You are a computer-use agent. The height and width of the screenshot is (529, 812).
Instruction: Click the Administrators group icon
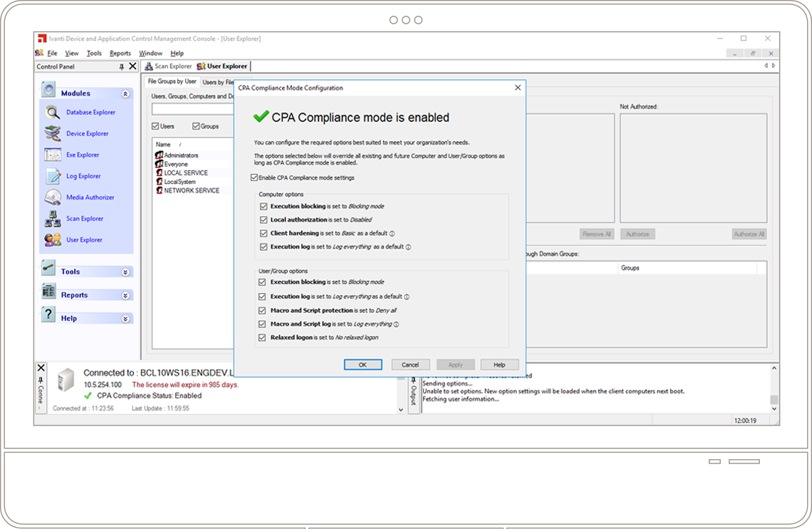160,155
